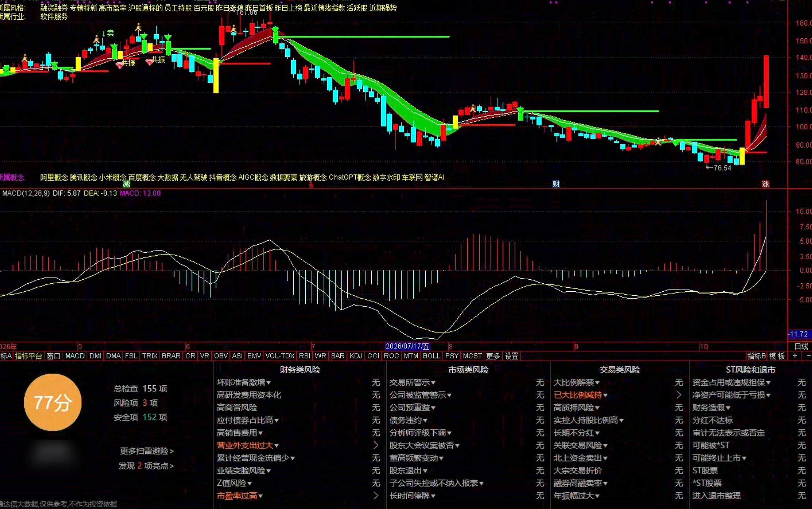812x509 pixels.
Task: Click the 财 marker icon on chart
Action: (x=556, y=184)
